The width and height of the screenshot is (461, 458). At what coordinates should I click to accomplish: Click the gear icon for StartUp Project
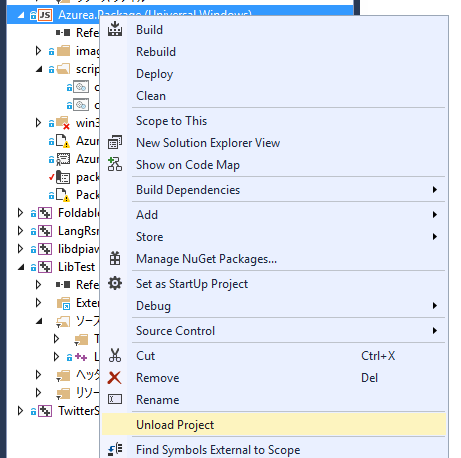pyautogui.click(x=115, y=284)
